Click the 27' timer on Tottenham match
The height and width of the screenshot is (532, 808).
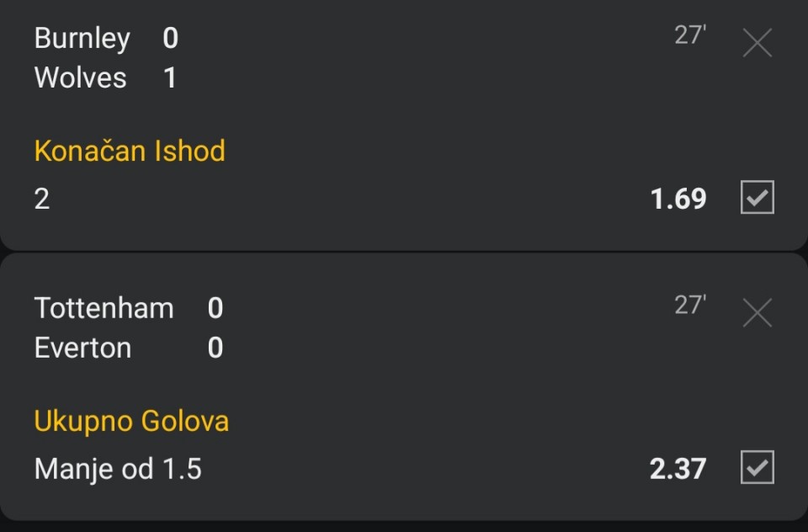tap(690, 306)
